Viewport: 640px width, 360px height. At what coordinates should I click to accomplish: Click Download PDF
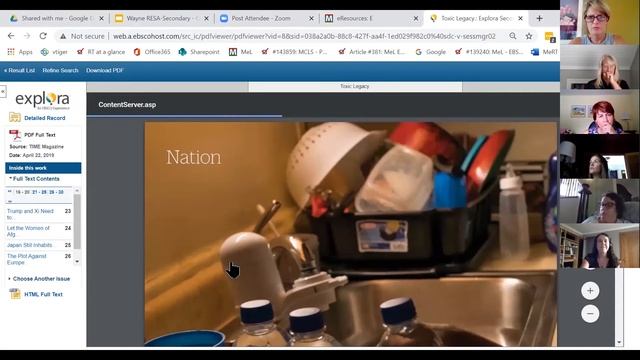[x=104, y=70]
